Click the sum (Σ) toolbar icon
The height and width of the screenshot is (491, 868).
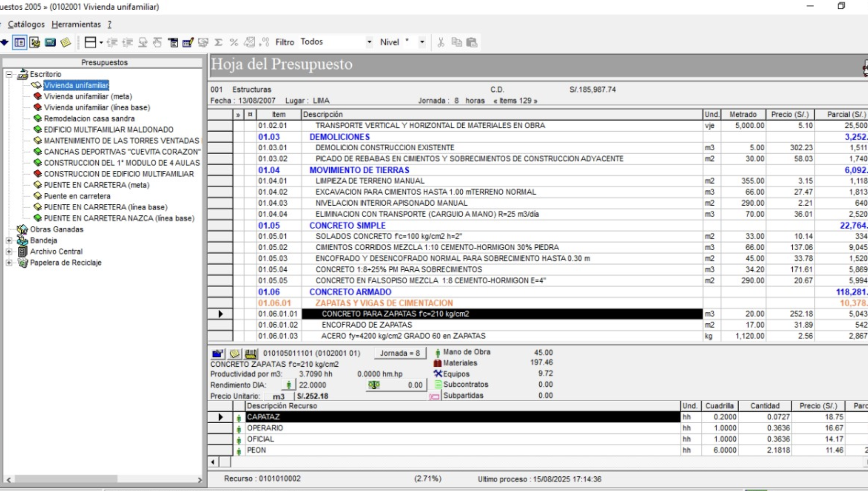coord(219,42)
